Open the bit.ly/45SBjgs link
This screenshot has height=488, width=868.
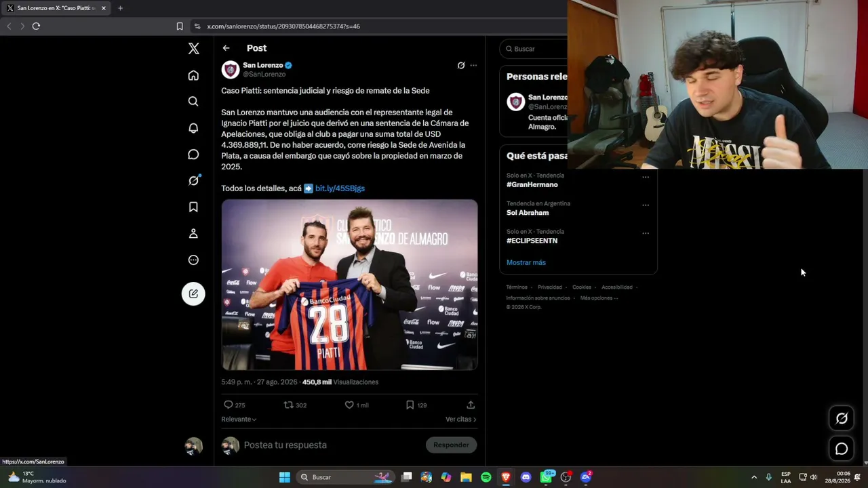340,188
